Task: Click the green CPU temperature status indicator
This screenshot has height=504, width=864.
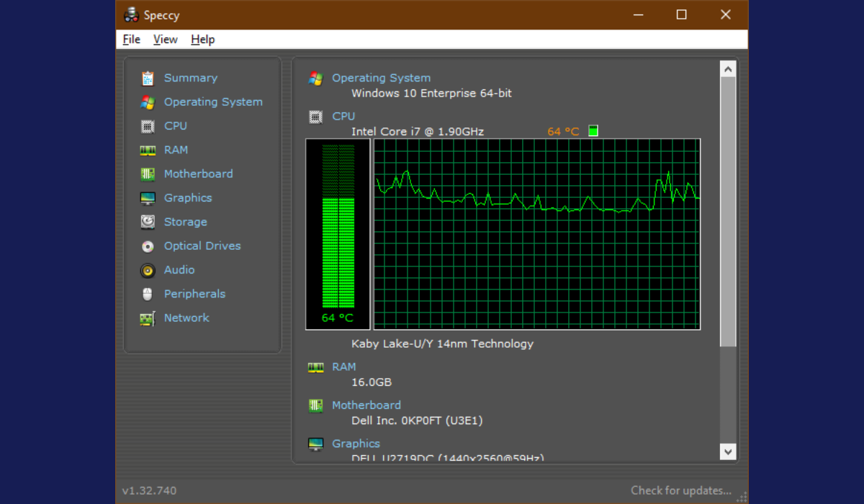Action: coord(593,131)
